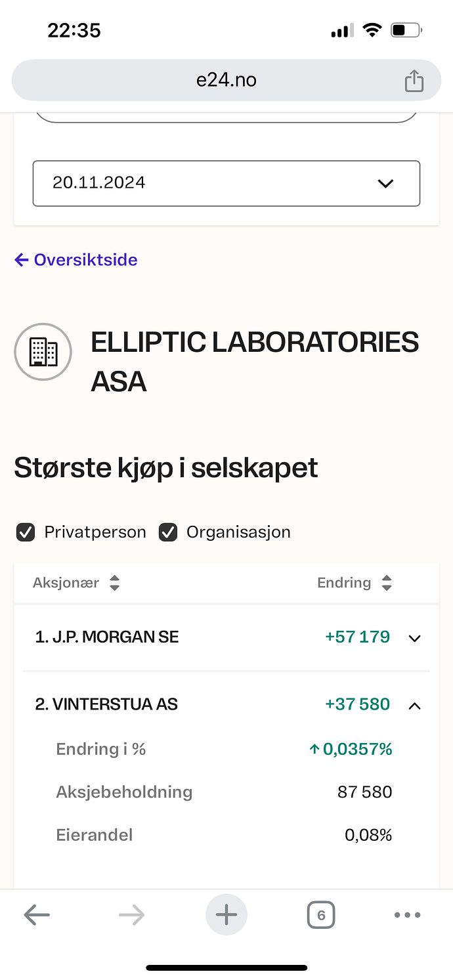Tap the e24.no address bar
Viewport: 453px width, 980px height.
point(226,80)
